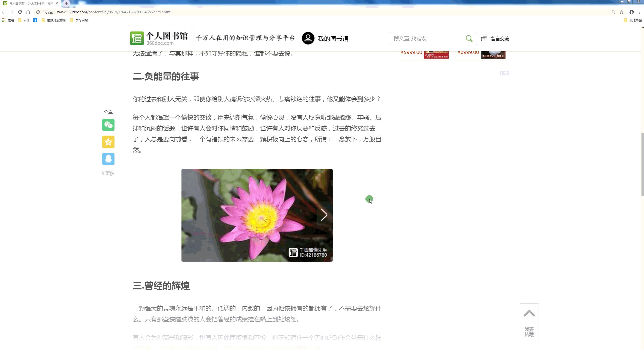Reload the page with the refresh icon
Image resolution: width=644 pixels, height=350 pixels.
pyautogui.click(x=19, y=12)
